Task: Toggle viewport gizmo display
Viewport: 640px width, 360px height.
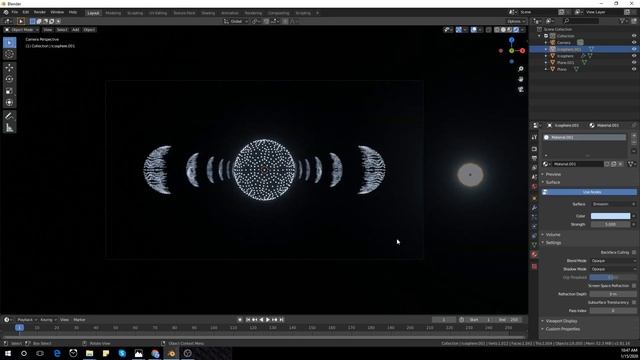Action: point(459,30)
